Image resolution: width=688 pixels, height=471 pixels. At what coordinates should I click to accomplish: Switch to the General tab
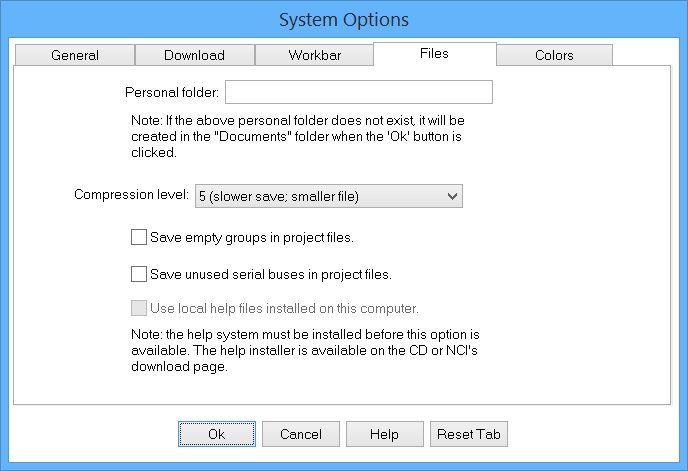point(75,55)
